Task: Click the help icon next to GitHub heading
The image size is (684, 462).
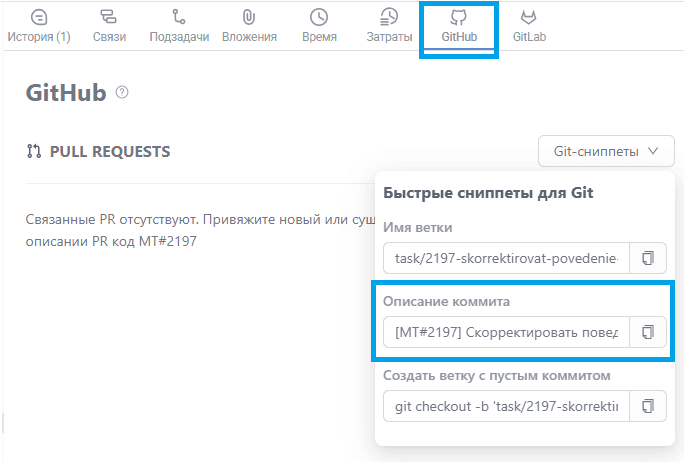Action: pyautogui.click(x=122, y=92)
